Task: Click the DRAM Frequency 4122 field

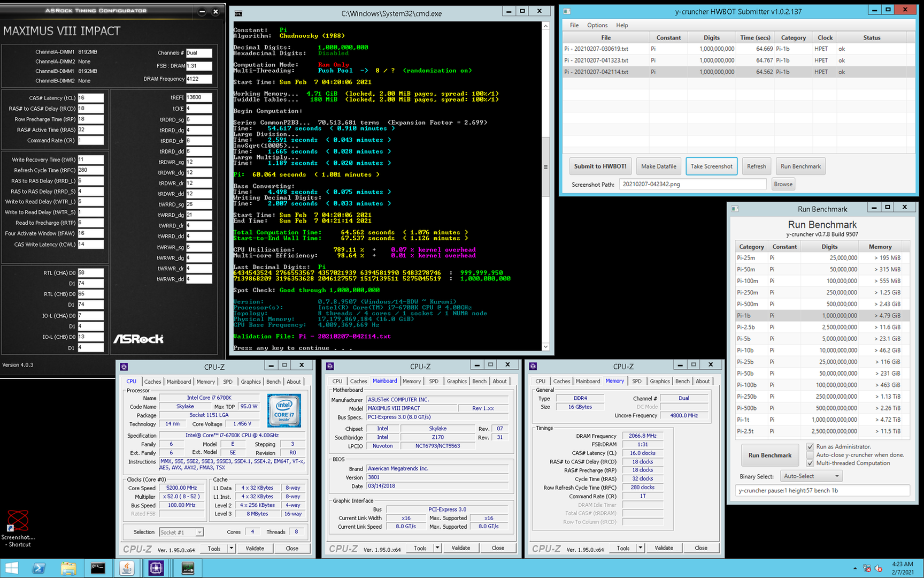Action: point(199,79)
